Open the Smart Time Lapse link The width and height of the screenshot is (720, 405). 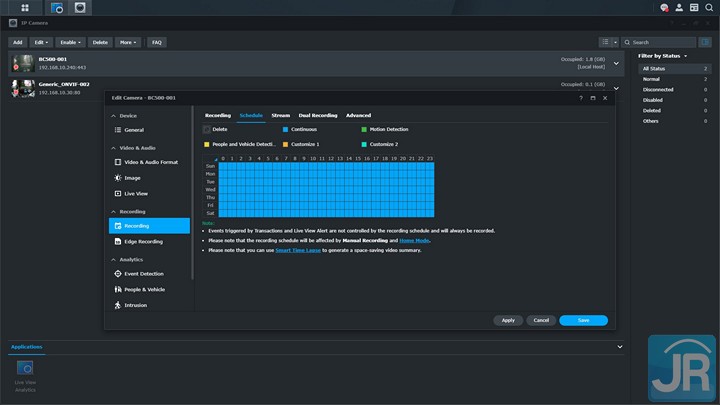tap(298, 250)
